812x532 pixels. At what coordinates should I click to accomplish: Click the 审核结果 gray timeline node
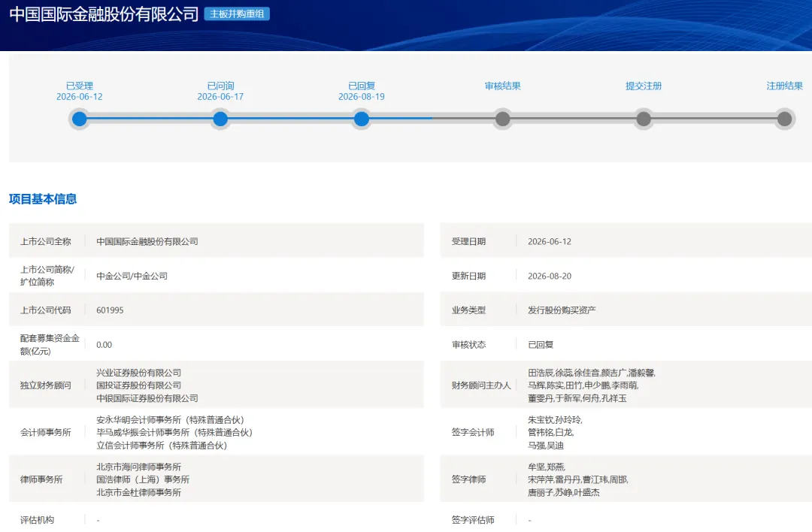coord(502,119)
